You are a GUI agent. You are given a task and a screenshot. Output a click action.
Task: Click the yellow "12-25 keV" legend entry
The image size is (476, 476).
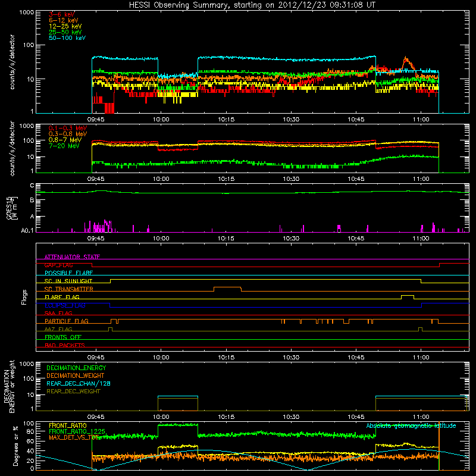click(x=65, y=26)
